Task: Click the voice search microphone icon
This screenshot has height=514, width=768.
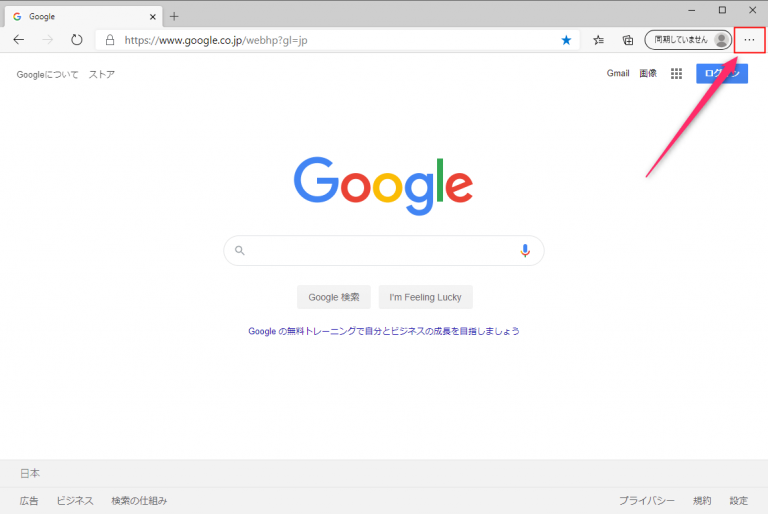Action: coord(525,250)
